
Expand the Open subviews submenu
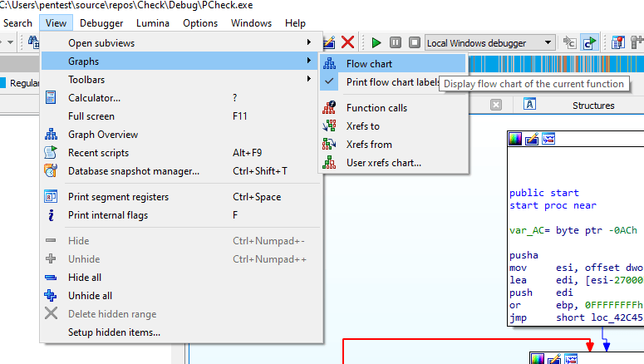[101, 43]
